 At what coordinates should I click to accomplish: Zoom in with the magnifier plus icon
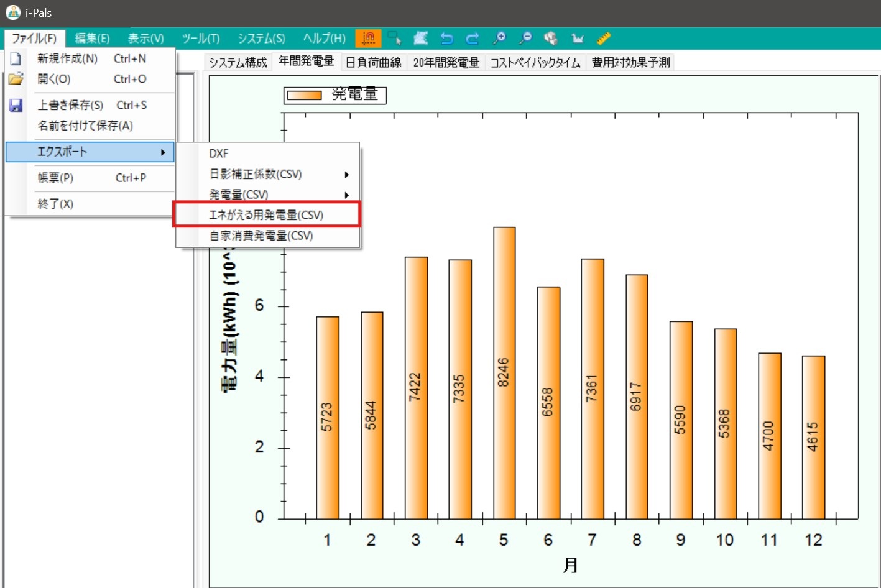(499, 39)
